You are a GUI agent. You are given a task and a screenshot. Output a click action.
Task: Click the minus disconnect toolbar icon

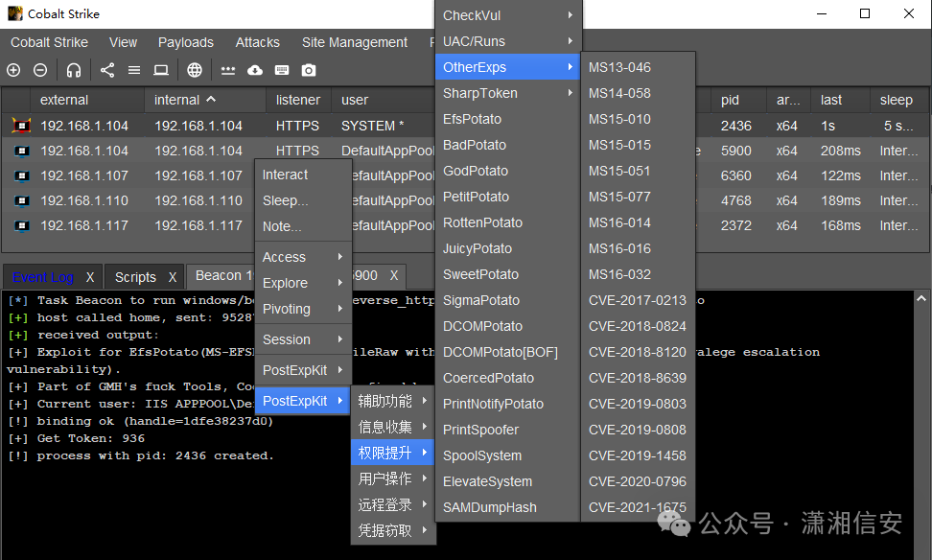coord(40,70)
